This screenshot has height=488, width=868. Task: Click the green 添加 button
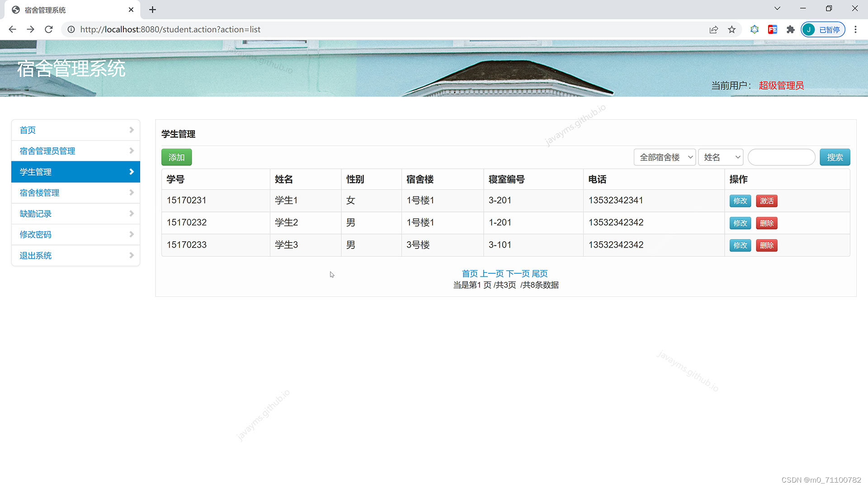[176, 157]
